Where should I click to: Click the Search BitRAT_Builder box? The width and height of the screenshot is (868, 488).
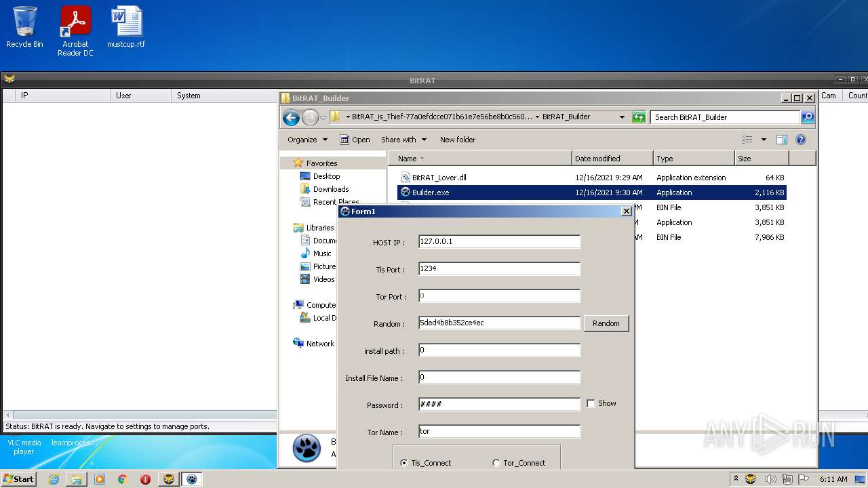[x=725, y=117]
